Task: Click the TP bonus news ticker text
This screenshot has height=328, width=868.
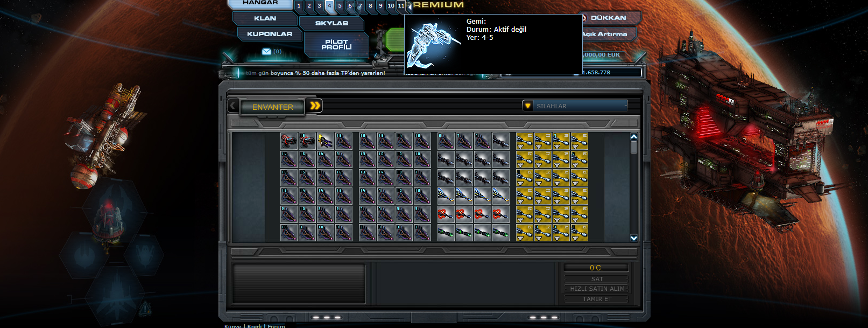Action: pos(315,73)
